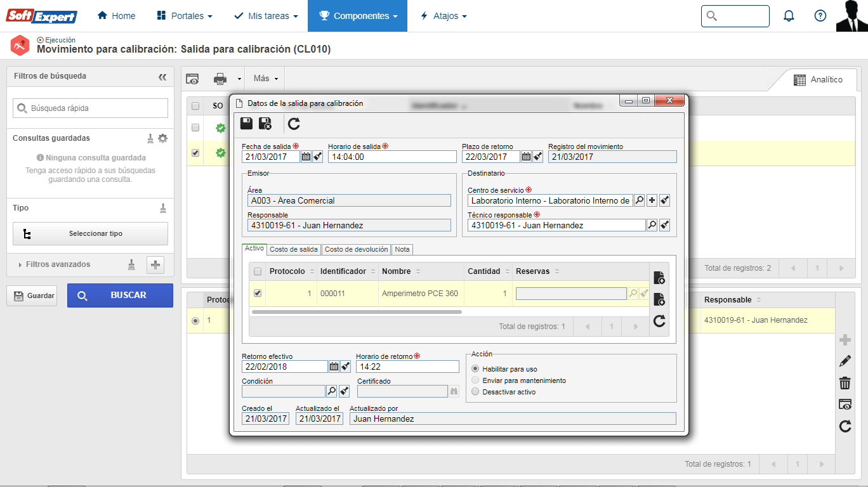
Task: Click the BUSCAR button
Action: tap(120, 295)
